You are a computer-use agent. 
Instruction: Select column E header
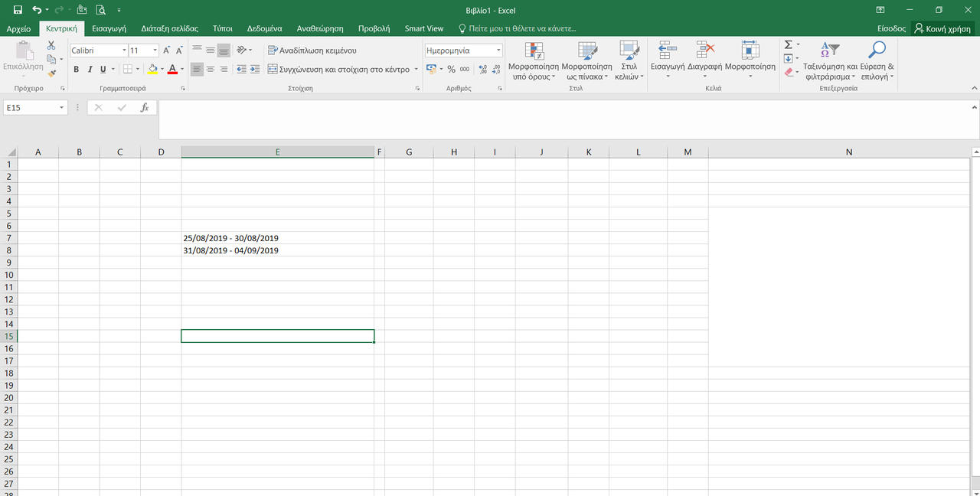[x=277, y=152]
